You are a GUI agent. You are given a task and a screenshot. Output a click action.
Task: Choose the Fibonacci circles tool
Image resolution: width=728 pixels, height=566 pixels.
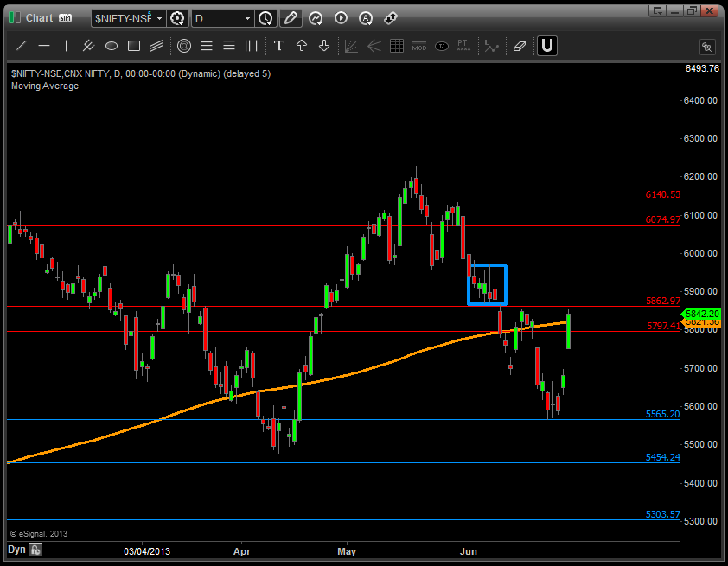tap(183, 46)
